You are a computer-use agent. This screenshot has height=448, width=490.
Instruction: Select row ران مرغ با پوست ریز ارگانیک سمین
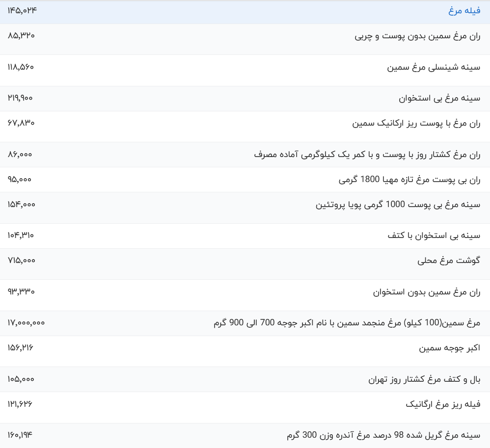(x=245, y=127)
